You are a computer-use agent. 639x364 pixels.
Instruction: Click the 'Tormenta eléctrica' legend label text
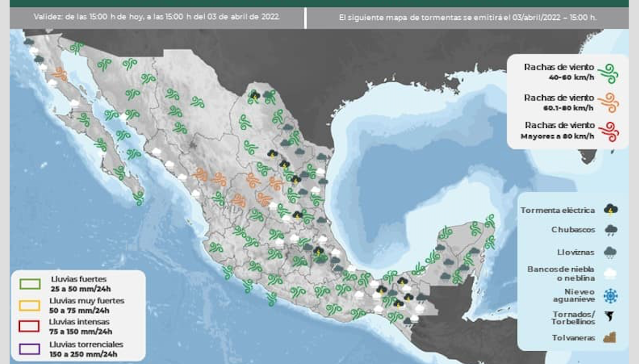coord(558,210)
